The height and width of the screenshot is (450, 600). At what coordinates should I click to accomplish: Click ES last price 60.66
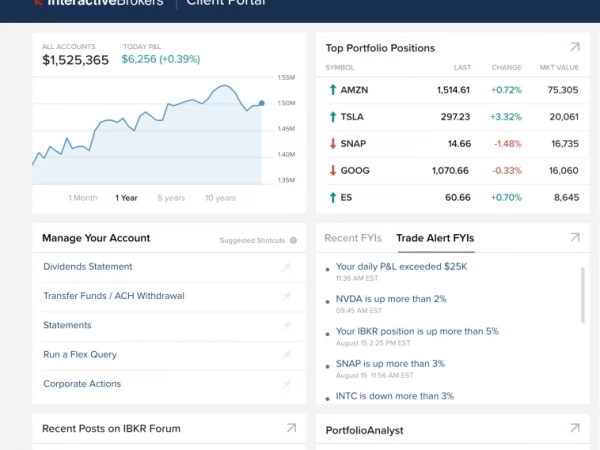(458, 197)
